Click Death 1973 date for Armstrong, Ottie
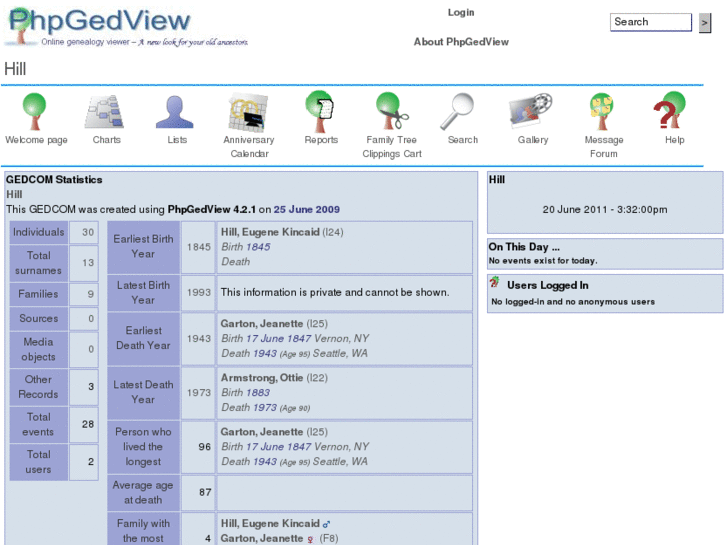This screenshot has width=727, height=545. pos(265,407)
